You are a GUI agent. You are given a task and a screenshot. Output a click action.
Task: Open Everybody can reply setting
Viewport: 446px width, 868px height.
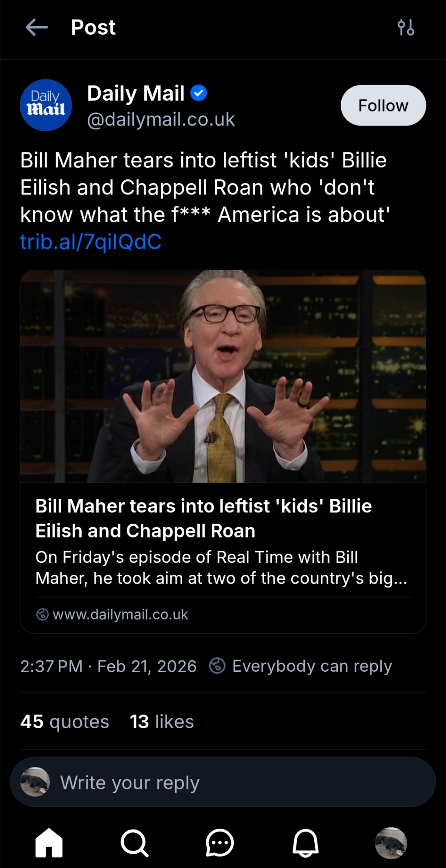point(301,666)
